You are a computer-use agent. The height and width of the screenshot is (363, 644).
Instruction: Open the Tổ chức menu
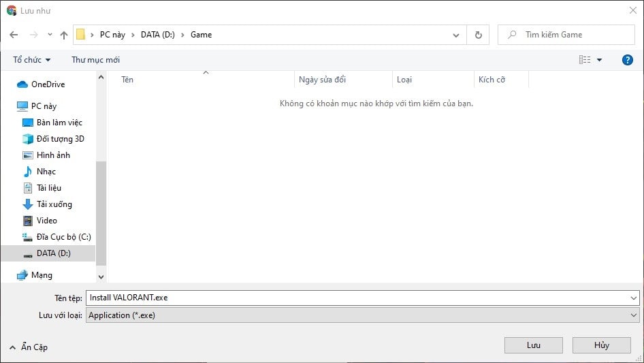pos(31,60)
